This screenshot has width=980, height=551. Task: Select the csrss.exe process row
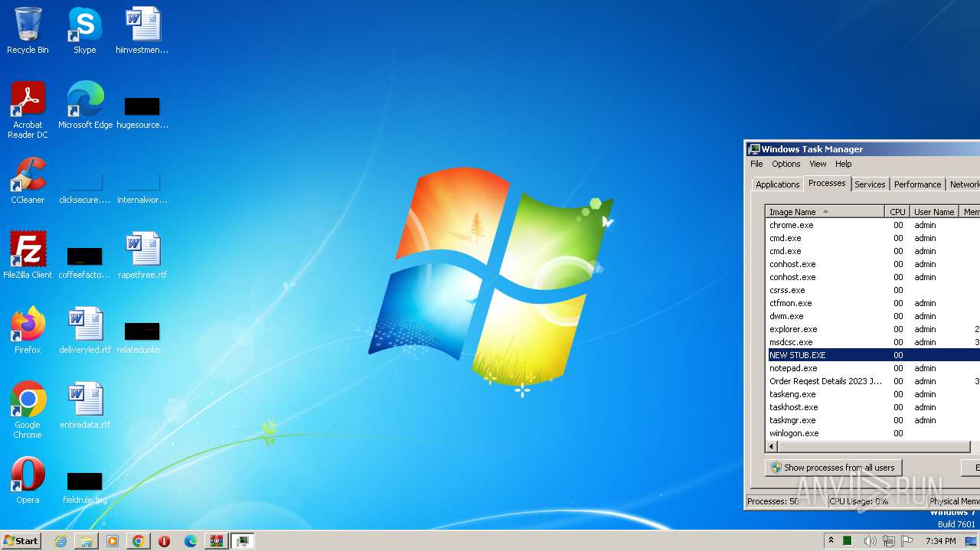pos(874,290)
